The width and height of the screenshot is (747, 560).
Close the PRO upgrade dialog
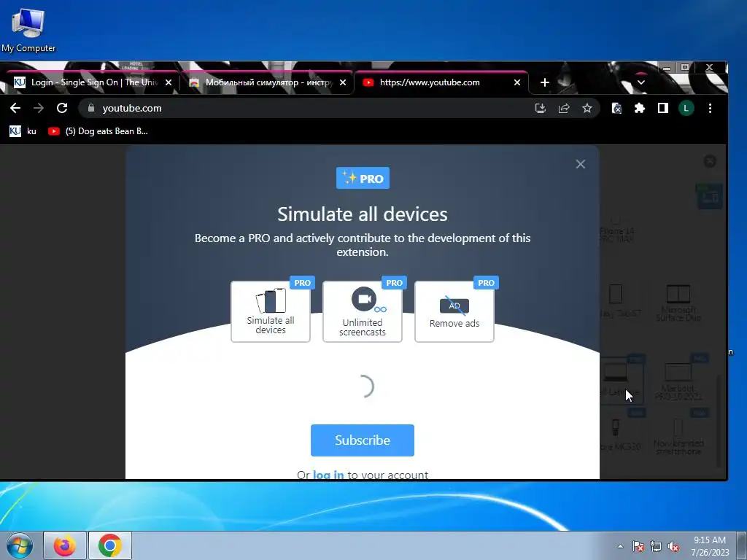[580, 164]
